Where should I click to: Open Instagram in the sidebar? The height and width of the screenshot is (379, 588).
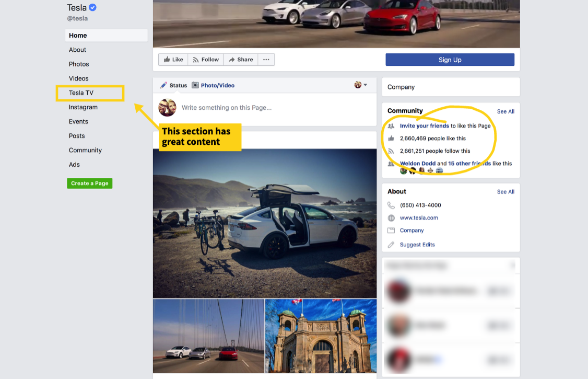click(x=83, y=107)
